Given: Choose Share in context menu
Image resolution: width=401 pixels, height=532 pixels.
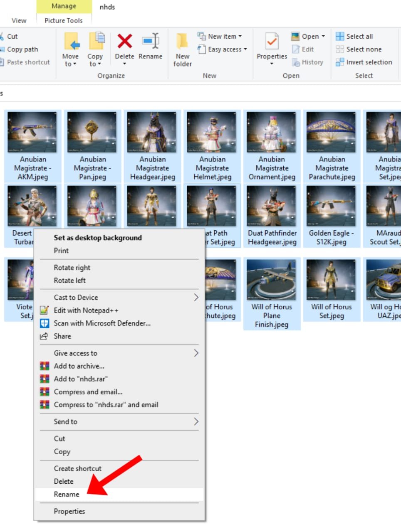Looking at the screenshot, I should [x=119, y=336].
